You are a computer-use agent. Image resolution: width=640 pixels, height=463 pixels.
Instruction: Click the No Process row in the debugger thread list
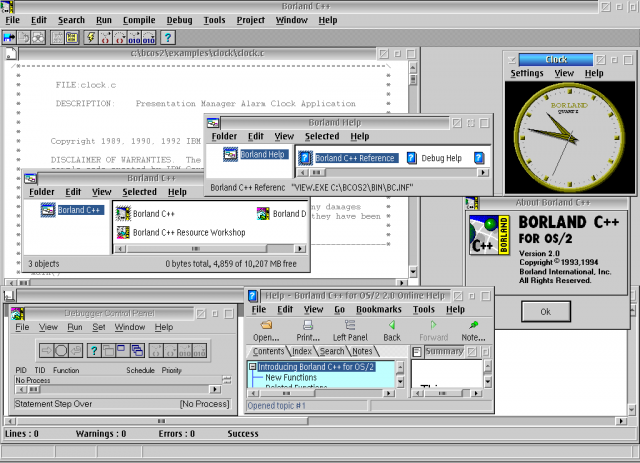[x=118, y=380]
